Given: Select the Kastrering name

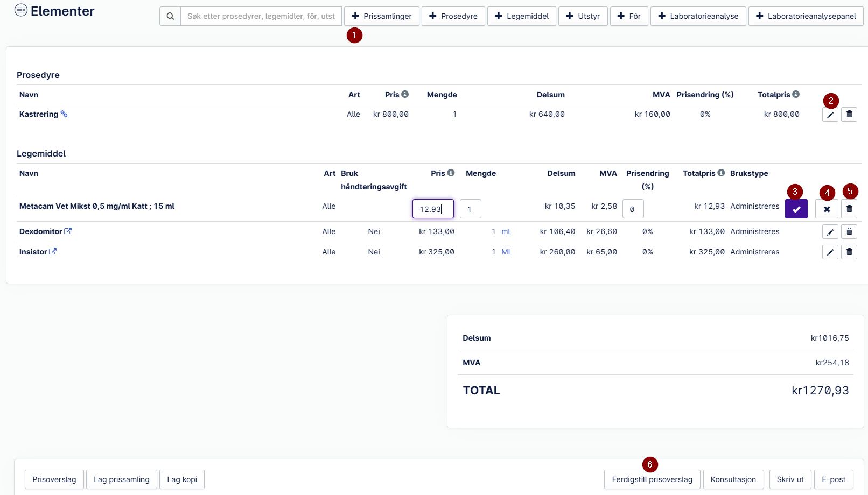Looking at the screenshot, I should click(39, 114).
